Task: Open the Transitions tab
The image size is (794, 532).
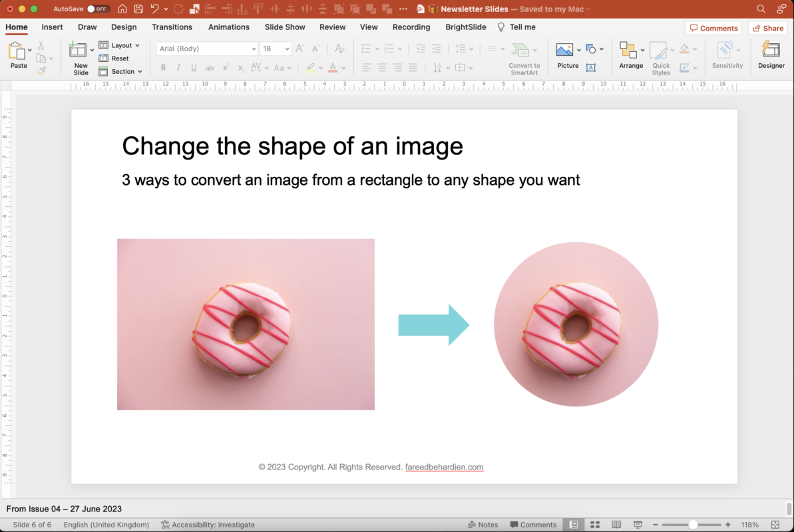Action: [172, 27]
